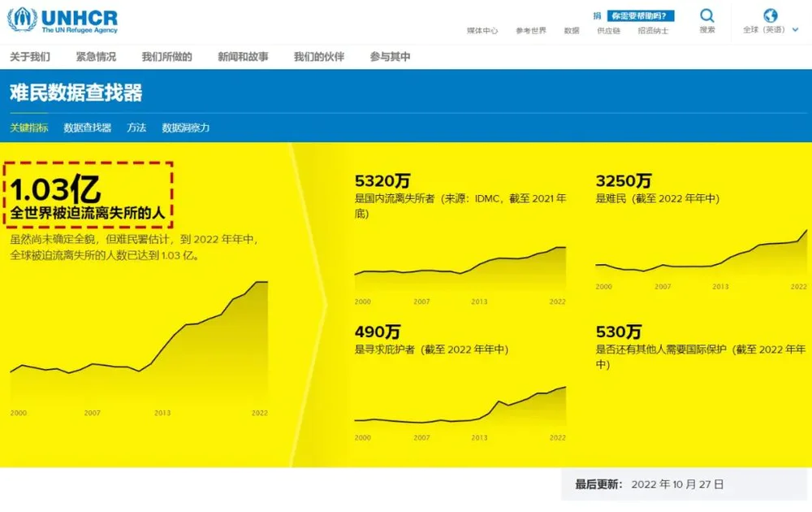Screen dimensions: 812x512
Task: Switch to the 数据查找器 tab
Action: pyautogui.click(x=87, y=128)
